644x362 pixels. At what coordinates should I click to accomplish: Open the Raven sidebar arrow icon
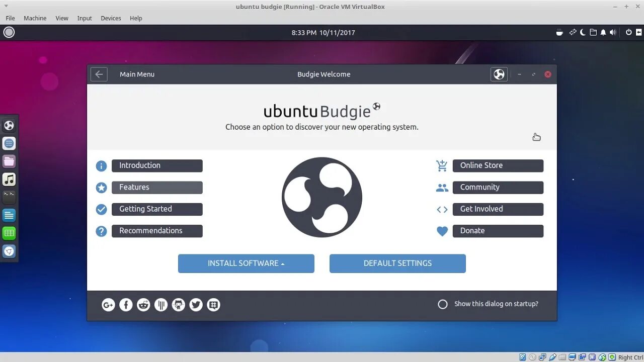click(638, 33)
